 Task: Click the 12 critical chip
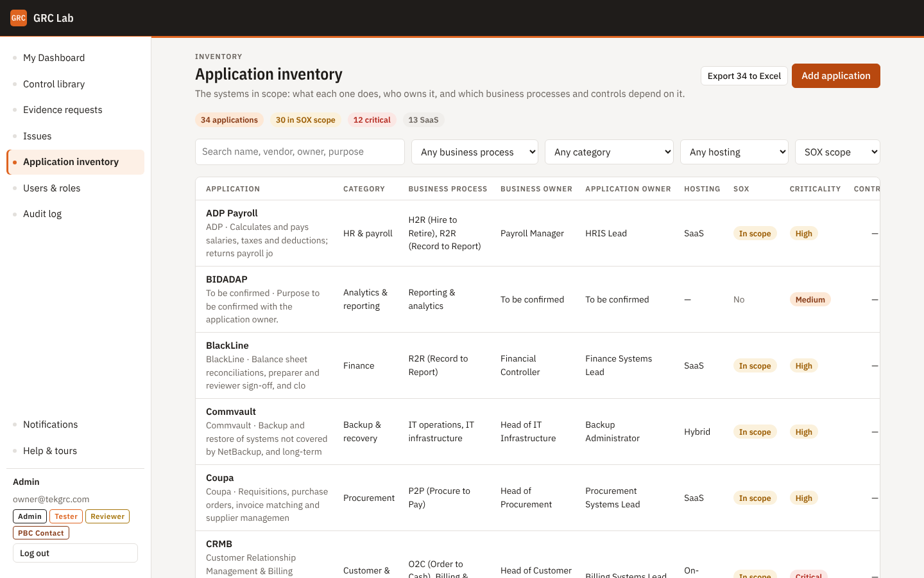pos(372,120)
